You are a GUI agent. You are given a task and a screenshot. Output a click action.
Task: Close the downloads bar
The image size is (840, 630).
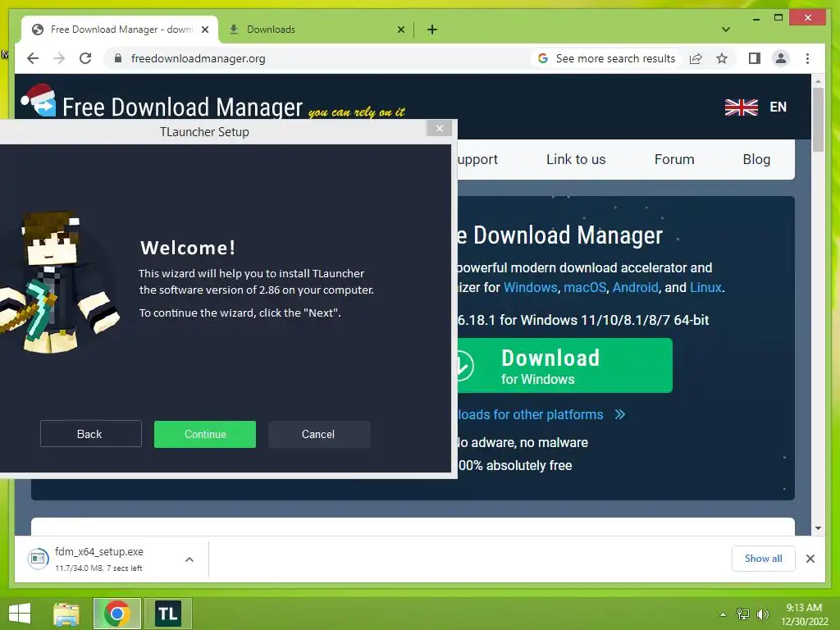[x=810, y=558]
